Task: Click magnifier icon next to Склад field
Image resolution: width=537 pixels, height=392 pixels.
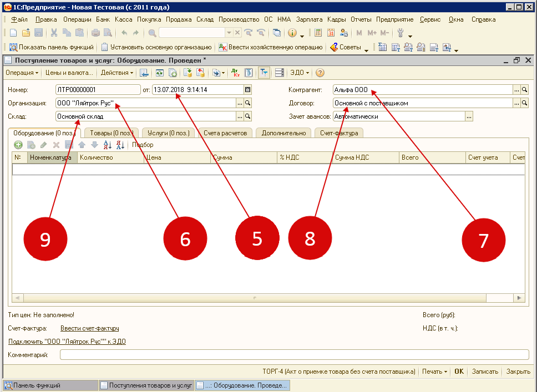Action: coord(248,116)
